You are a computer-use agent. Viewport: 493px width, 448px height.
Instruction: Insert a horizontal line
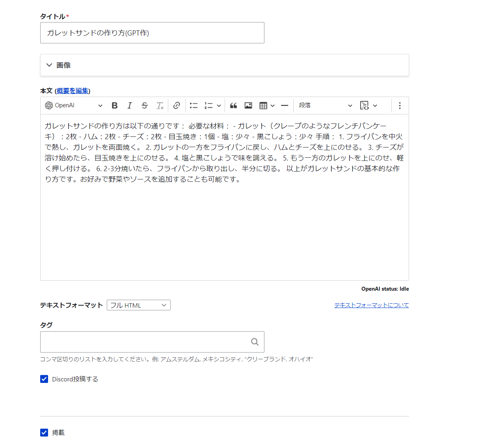[285, 105]
